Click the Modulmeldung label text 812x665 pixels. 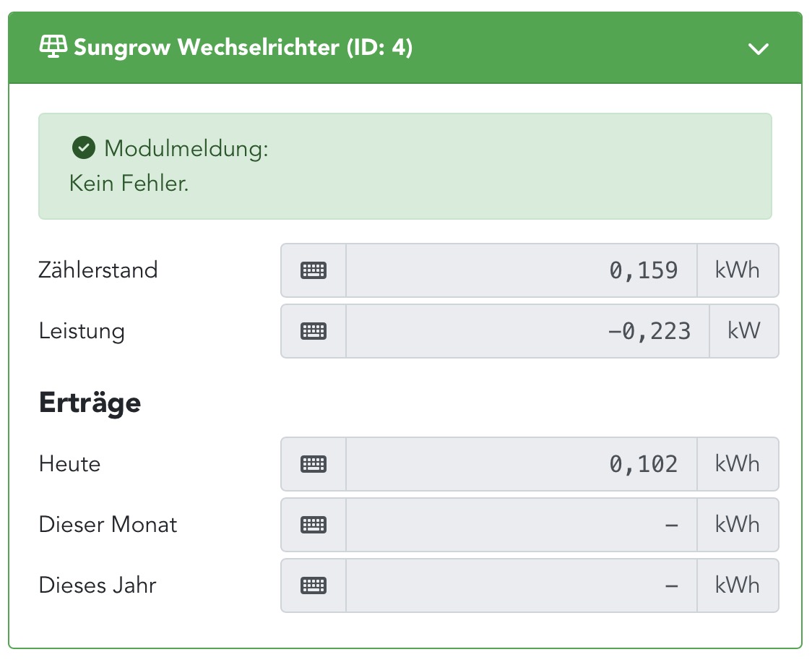(186, 149)
